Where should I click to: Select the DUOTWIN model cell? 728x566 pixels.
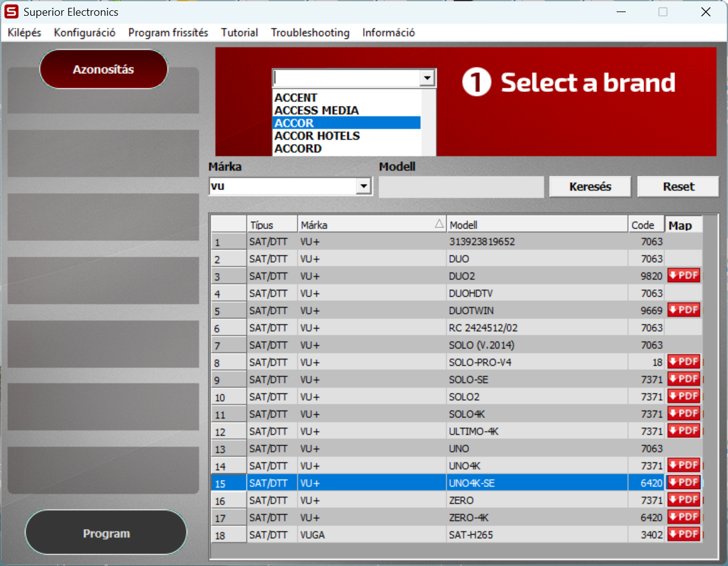pos(537,311)
